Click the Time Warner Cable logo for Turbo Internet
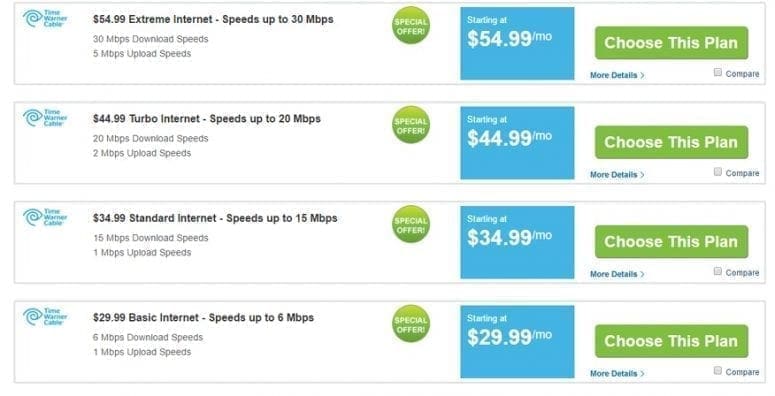 (x=45, y=118)
